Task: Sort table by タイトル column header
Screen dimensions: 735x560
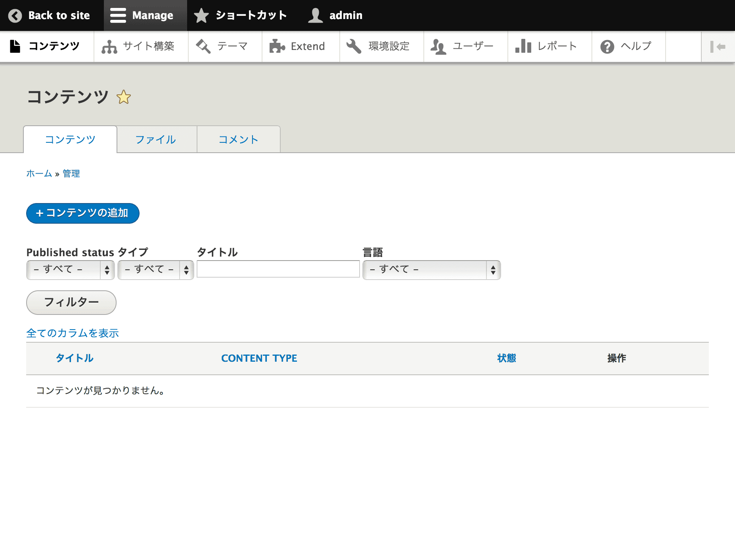Action: pos(75,358)
